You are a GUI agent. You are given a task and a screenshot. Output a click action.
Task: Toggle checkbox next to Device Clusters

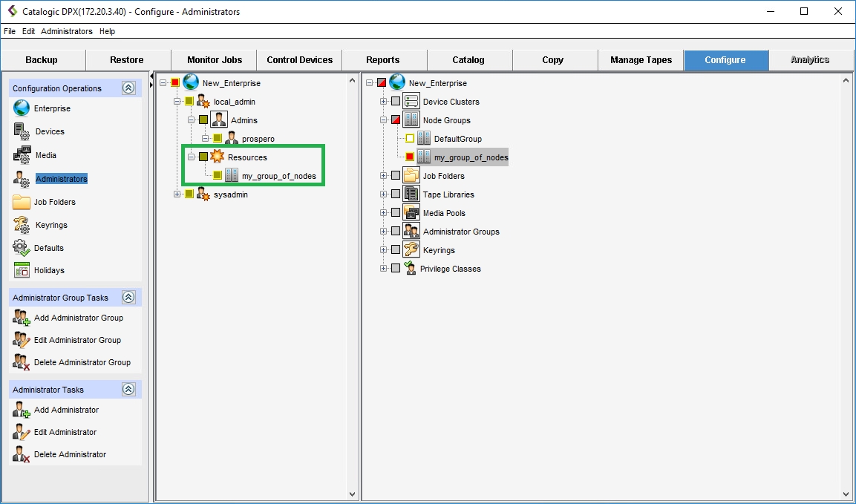pos(396,102)
